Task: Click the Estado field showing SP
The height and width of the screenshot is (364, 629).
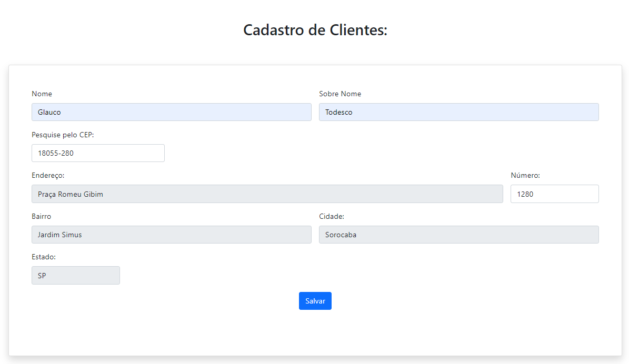Action: point(75,276)
